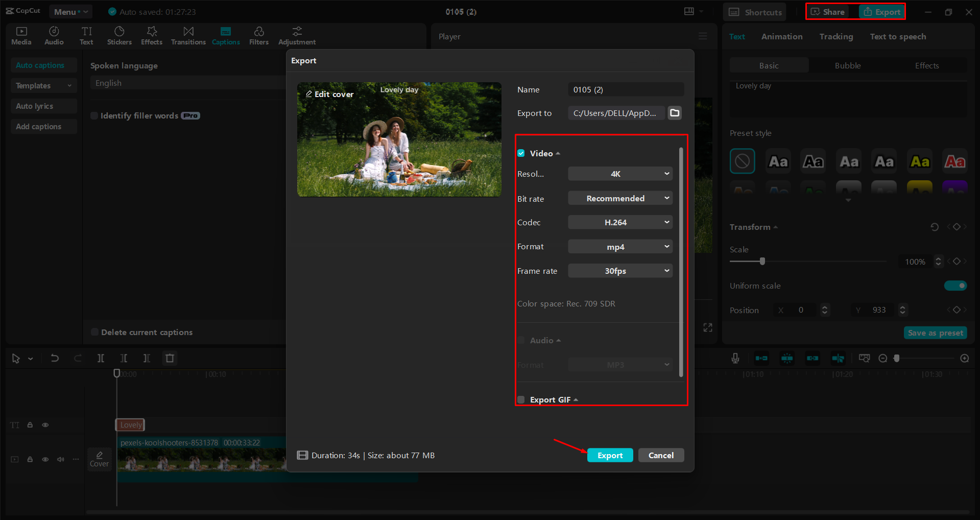Click the Name field containing 0105 (2)
Image resolution: width=980 pixels, height=520 pixels.
625,89
